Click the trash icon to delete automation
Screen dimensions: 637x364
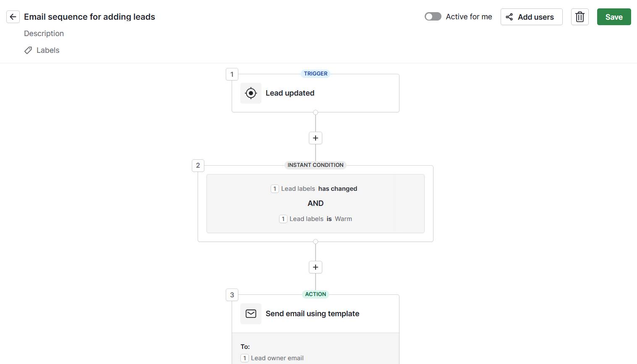pyautogui.click(x=580, y=17)
